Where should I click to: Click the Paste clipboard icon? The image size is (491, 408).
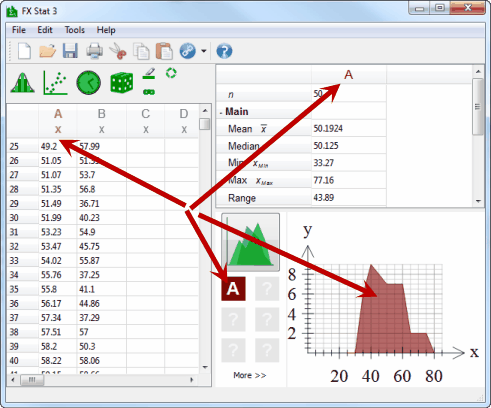coord(164,51)
